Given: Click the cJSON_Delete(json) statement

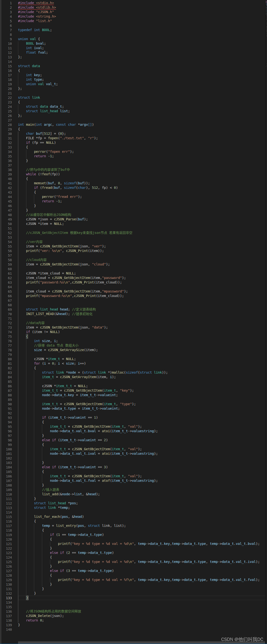Looking at the screenshot, I should tap(45, 616).
